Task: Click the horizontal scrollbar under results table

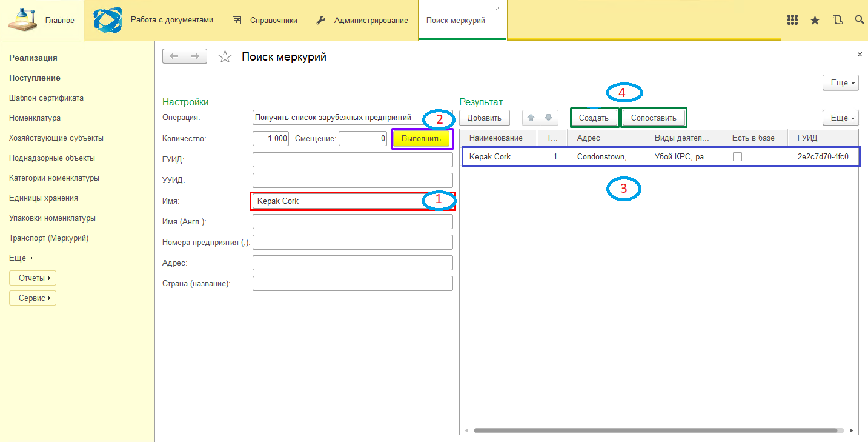Action: pos(655,430)
